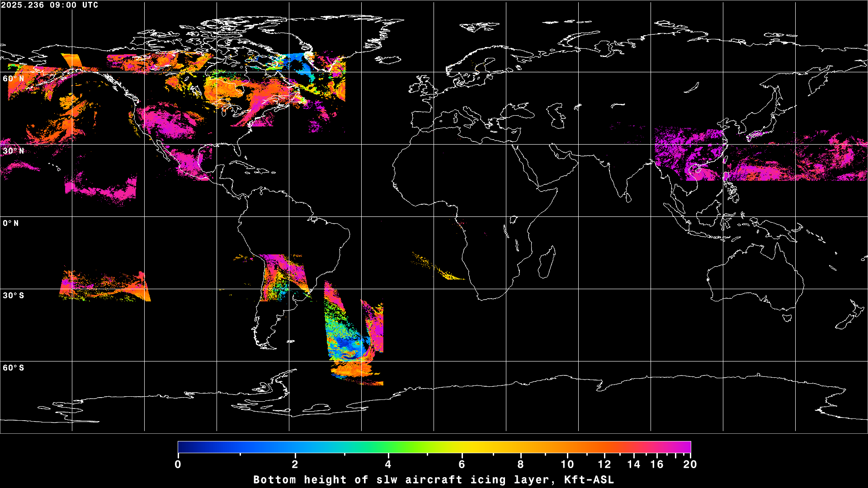Click the colorbar title about icing layer

pyautogui.click(x=434, y=480)
